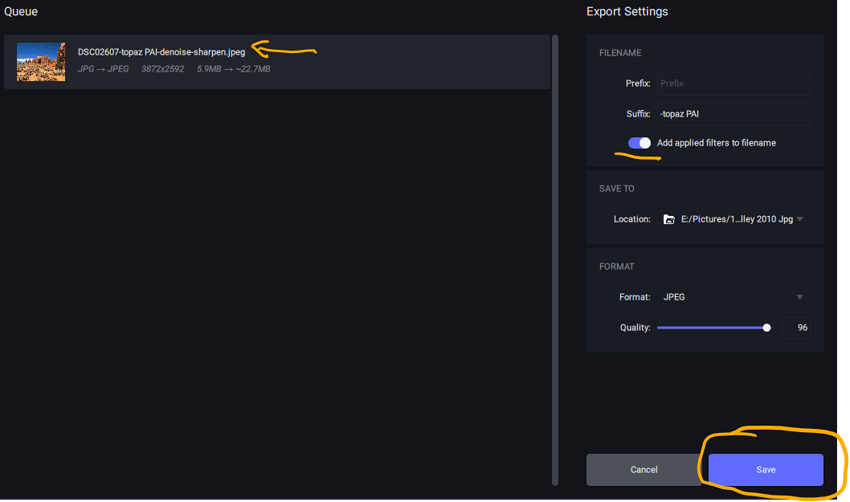
Task: Focus the Suffix field containing -topaz PAI
Action: [x=732, y=114]
